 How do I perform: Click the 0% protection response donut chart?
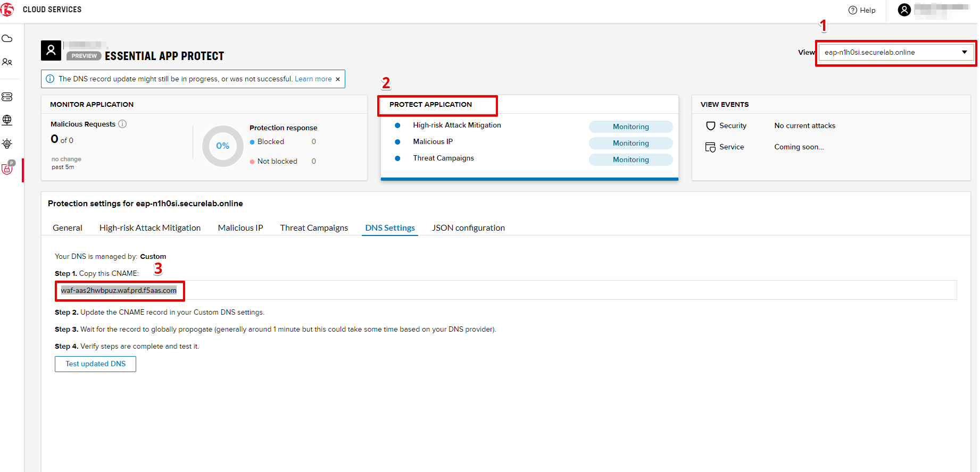pos(223,146)
